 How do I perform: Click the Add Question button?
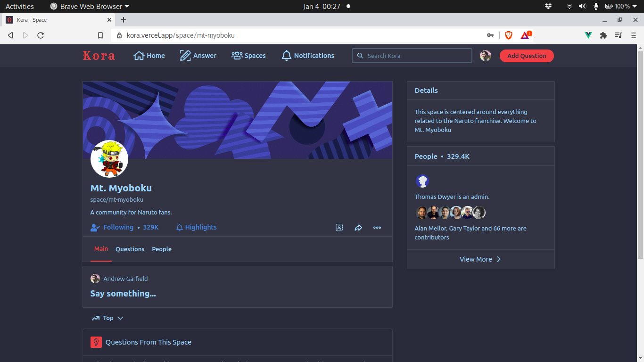527,56
